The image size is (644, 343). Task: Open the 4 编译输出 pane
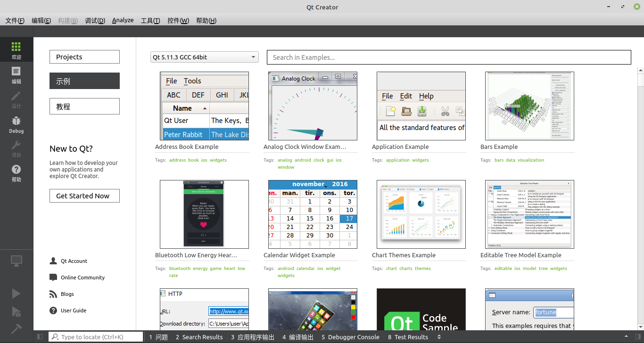click(x=298, y=337)
